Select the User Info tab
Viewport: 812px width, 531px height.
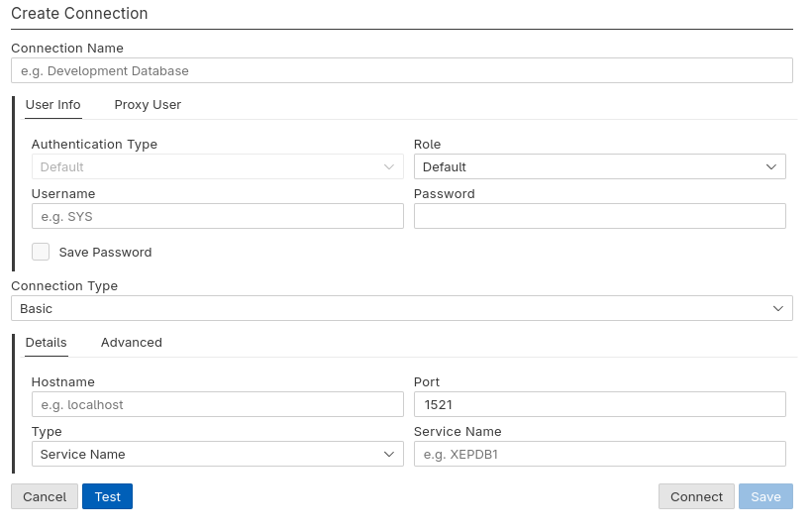[x=52, y=104]
